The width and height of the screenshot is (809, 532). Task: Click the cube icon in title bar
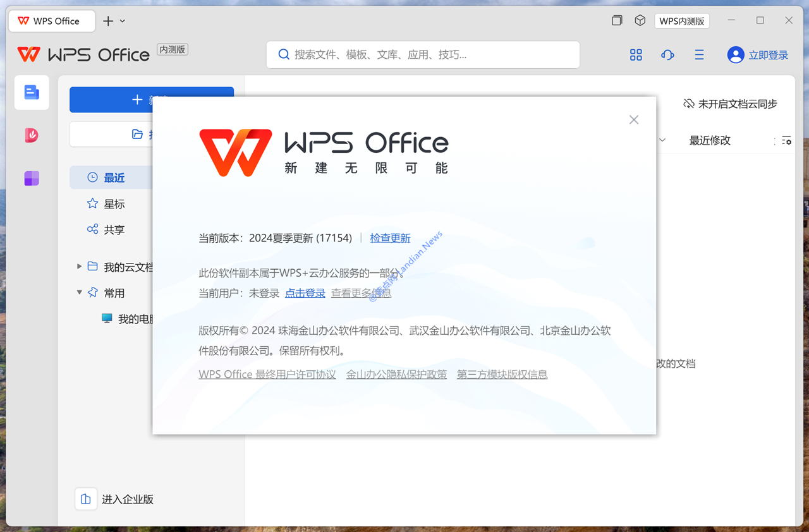click(x=640, y=21)
